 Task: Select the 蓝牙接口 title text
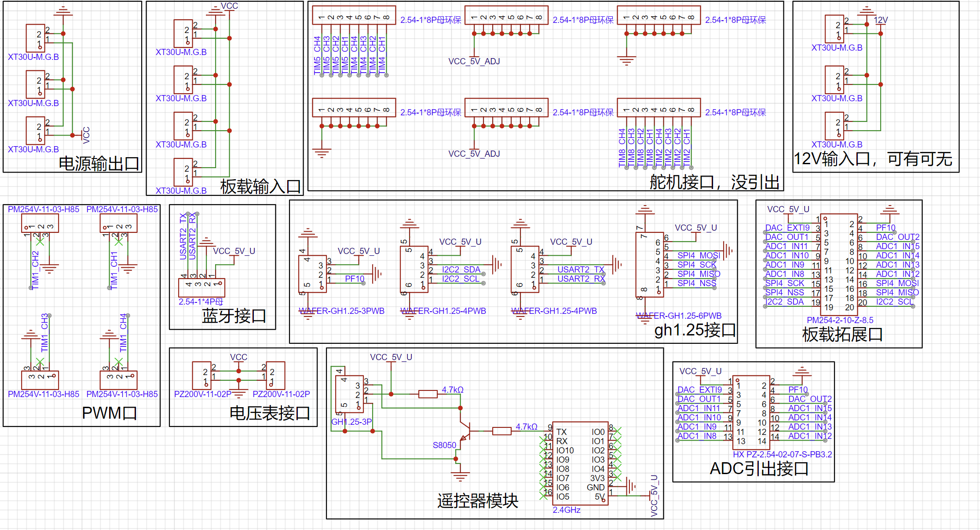234,316
